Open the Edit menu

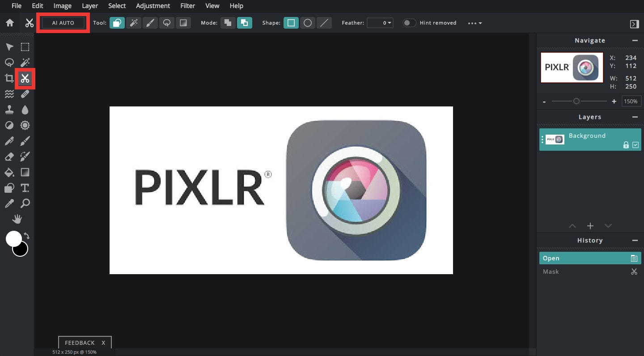pos(38,6)
